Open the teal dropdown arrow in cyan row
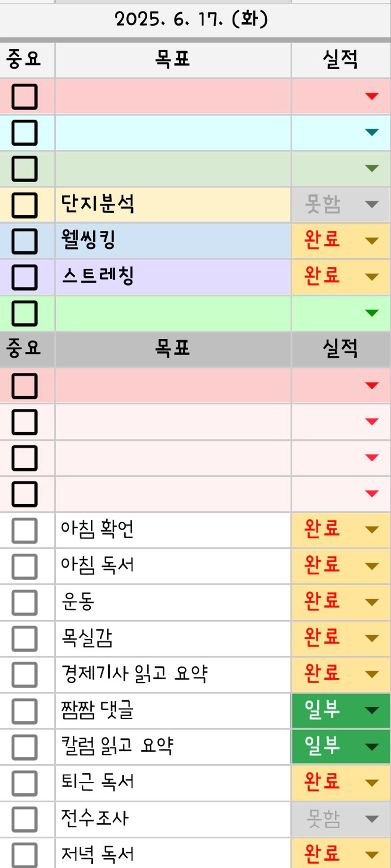 372,132
